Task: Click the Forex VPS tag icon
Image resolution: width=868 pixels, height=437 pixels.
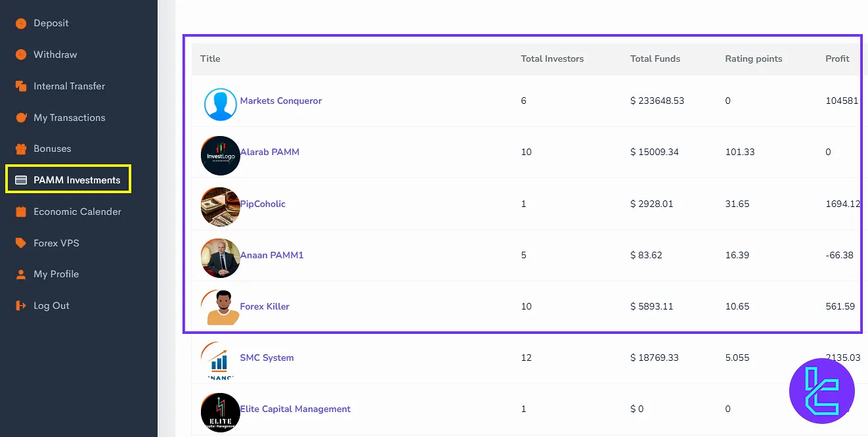Action: 21,243
